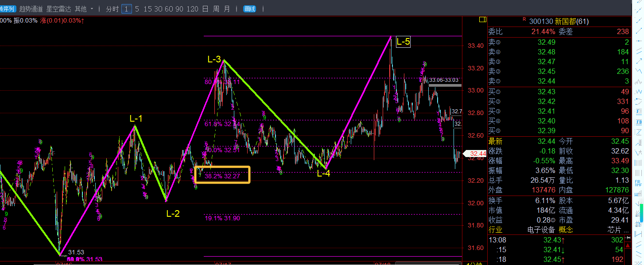Click the 芯片 concept entry
Viewport: 644px width, 265px height.
pyautogui.click(x=618, y=230)
